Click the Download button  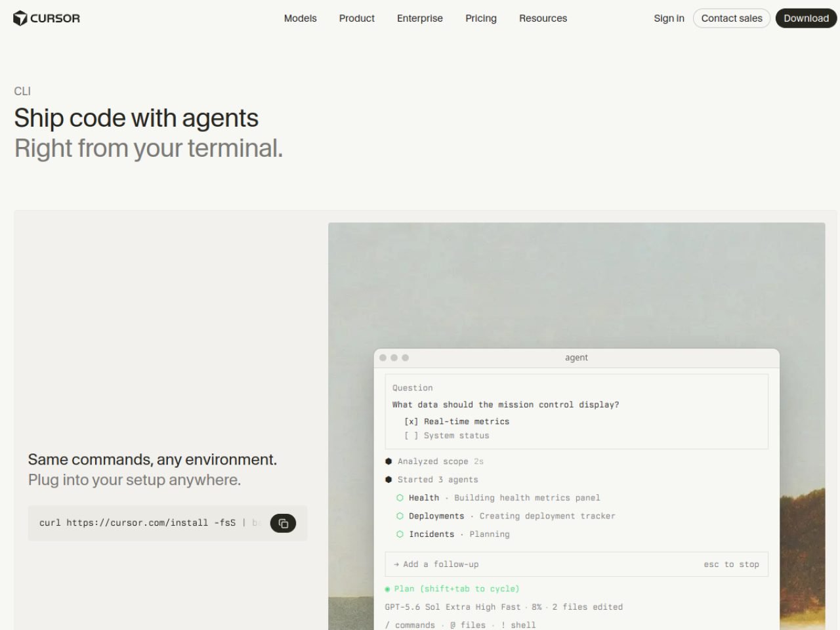tap(806, 18)
